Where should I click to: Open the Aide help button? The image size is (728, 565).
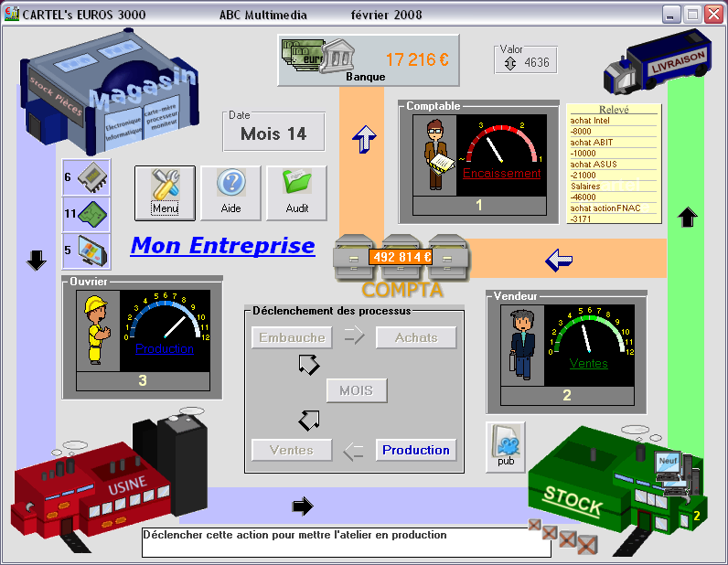[230, 193]
